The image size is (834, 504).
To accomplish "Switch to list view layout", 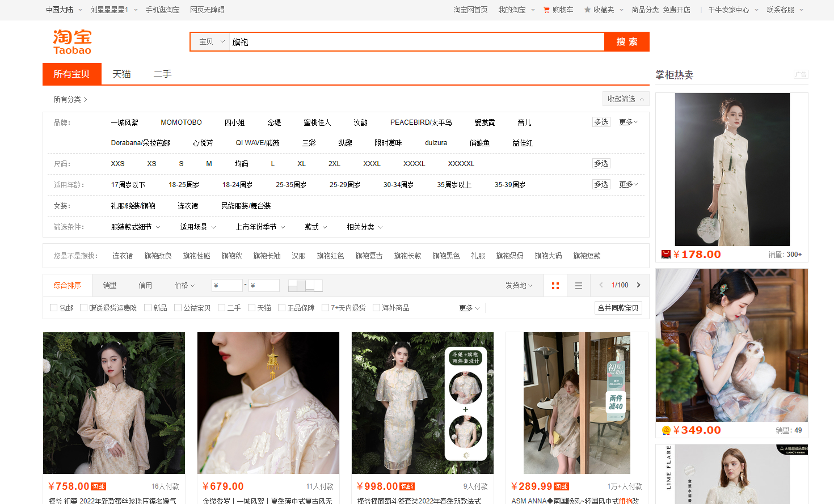I will click(579, 286).
